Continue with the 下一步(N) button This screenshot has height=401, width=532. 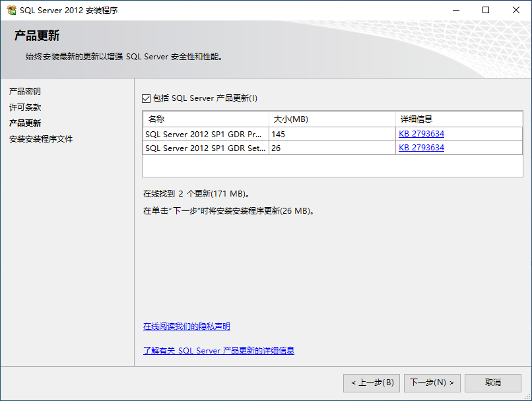(x=432, y=383)
